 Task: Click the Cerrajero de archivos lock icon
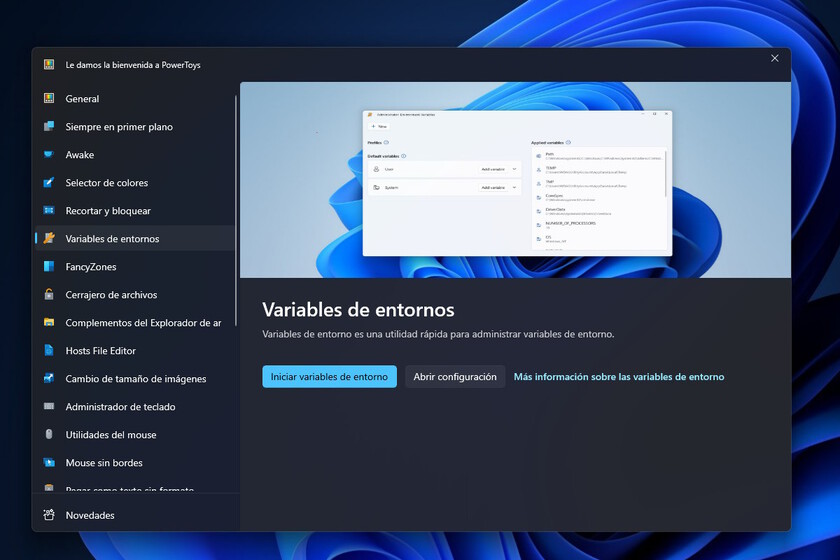tap(49, 294)
